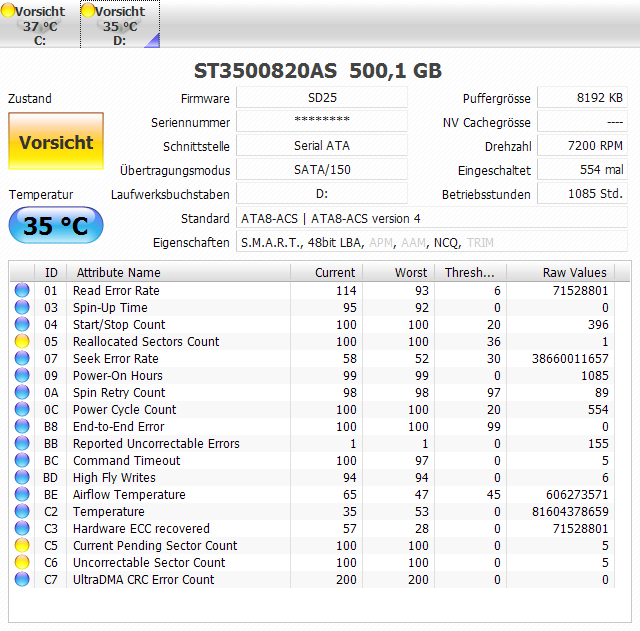Click raw value 155 for Reported Uncorrectable Errors
This screenshot has height=631, width=640.
pos(598,444)
